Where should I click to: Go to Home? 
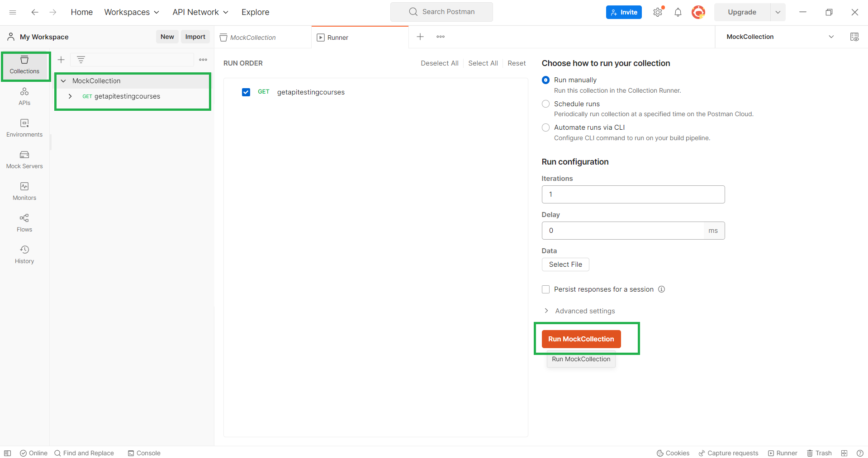81,12
